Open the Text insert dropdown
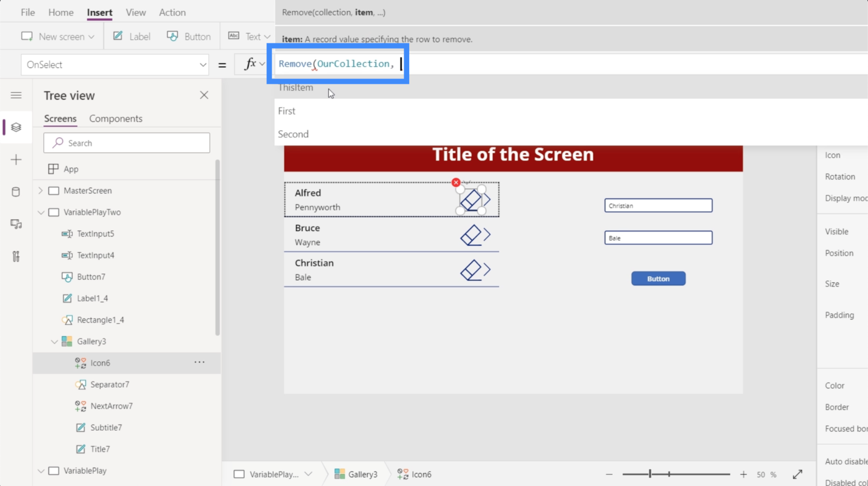868x486 pixels. pyautogui.click(x=250, y=36)
